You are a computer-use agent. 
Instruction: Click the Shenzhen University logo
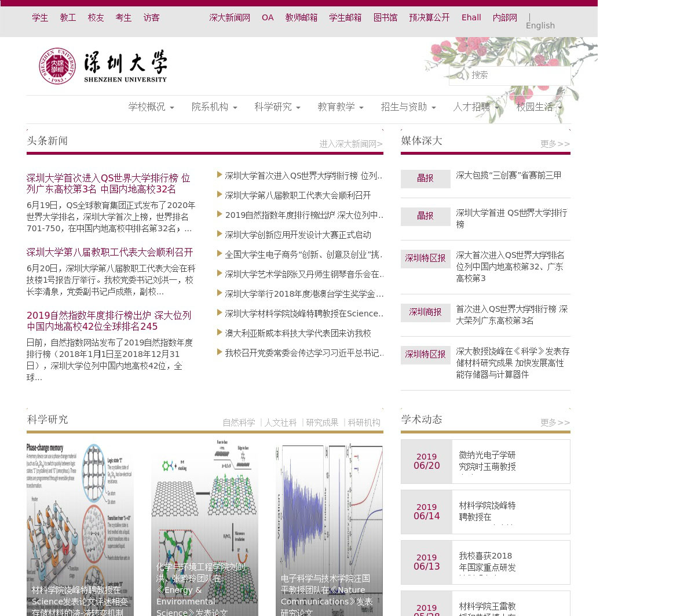[103, 66]
